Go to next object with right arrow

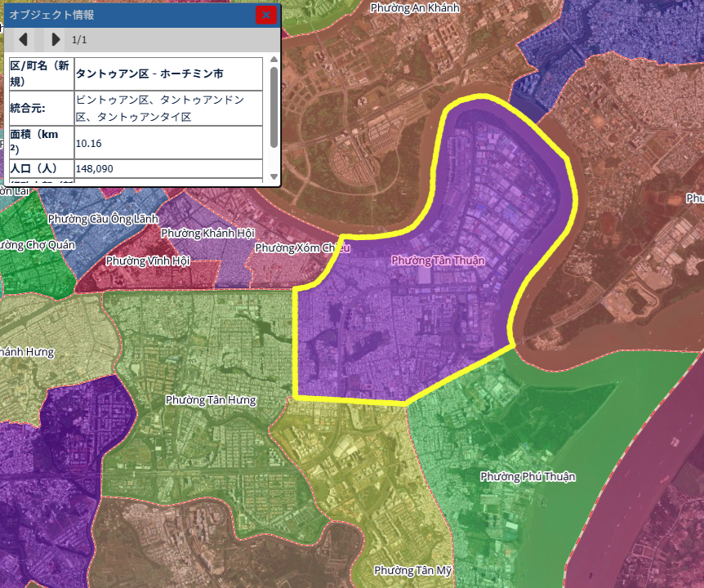click(x=56, y=39)
